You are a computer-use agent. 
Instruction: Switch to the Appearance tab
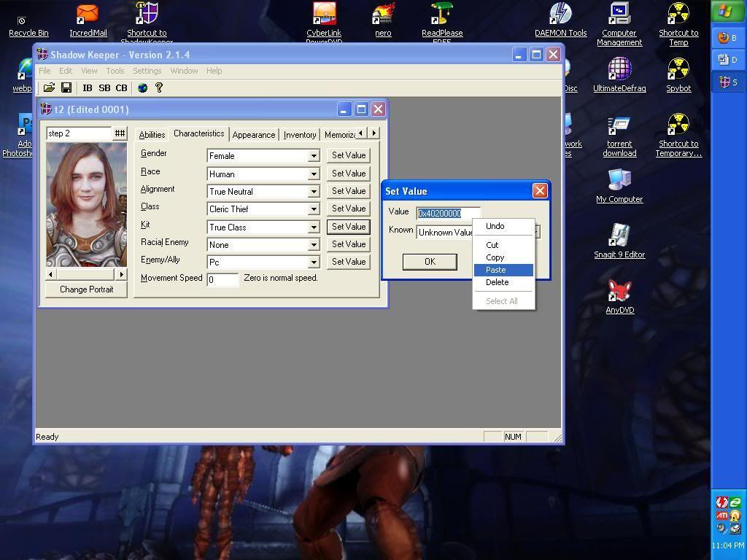pos(253,135)
